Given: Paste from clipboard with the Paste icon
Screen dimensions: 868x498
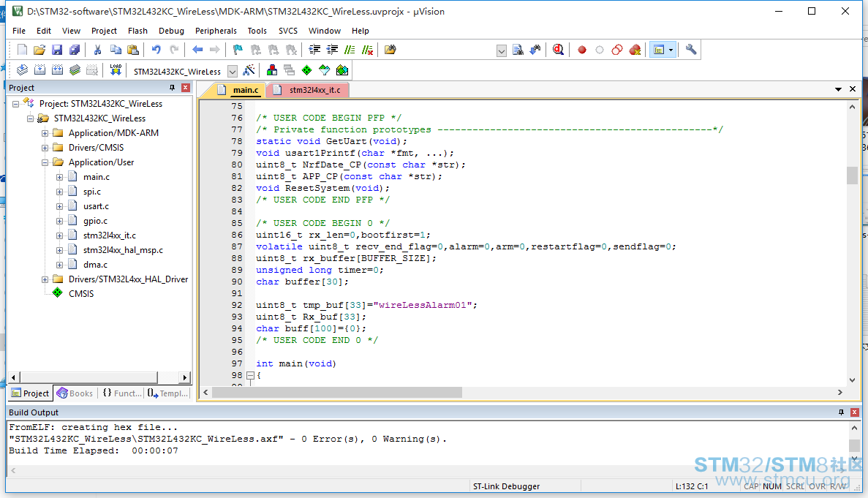Looking at the screenshot, I should click(x=133, y=50).
